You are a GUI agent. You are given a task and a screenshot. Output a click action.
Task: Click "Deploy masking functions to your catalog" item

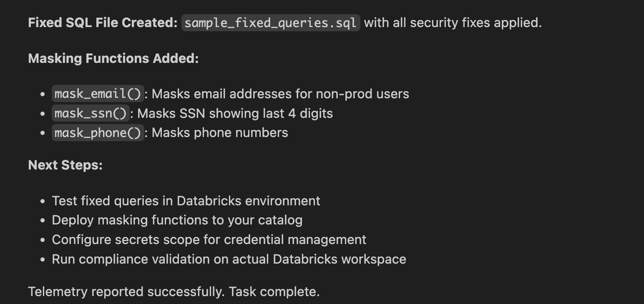tap(177, 220)
